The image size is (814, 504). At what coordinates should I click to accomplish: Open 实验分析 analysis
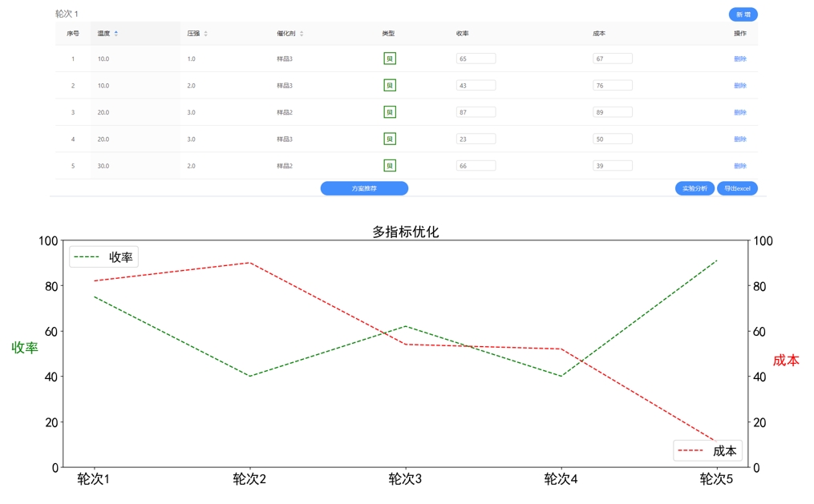coord(695,189)
